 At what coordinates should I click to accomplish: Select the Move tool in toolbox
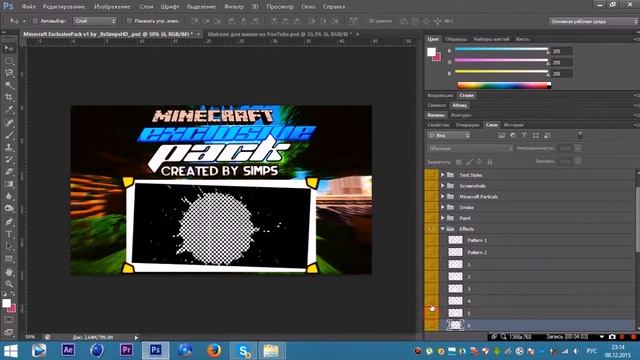(x=9, y=48)
